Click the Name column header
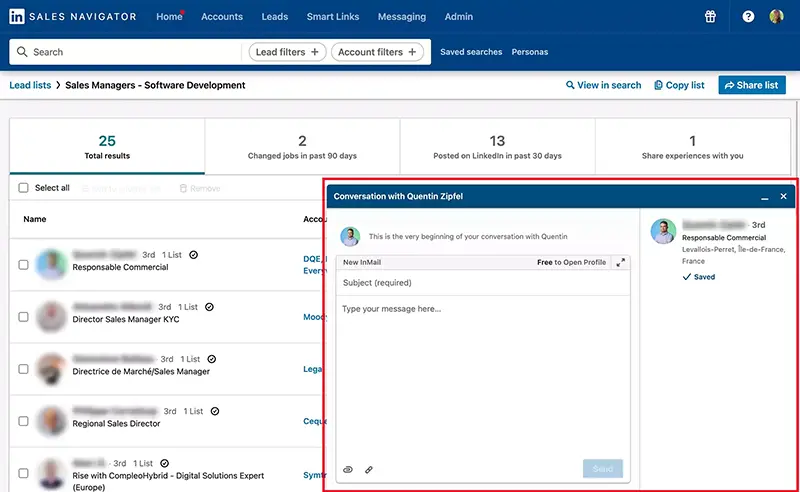 coord(35,219)
